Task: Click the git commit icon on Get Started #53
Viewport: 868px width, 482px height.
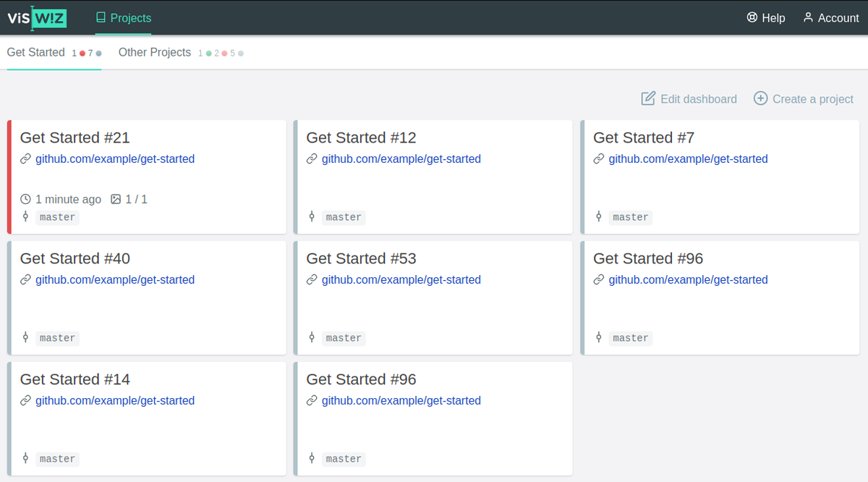Action: point(312,337)
